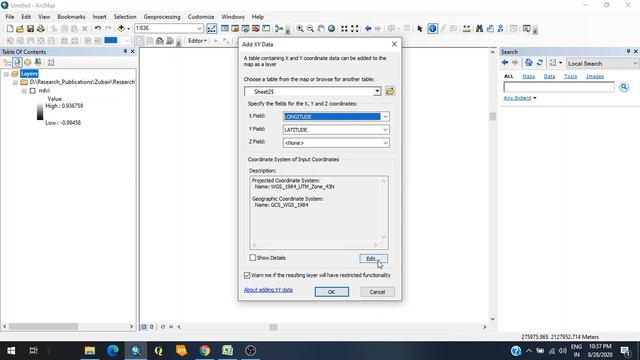Select the Pan hand tool
This screenshot has width=640, height=360.
click(x=321, y=29)
